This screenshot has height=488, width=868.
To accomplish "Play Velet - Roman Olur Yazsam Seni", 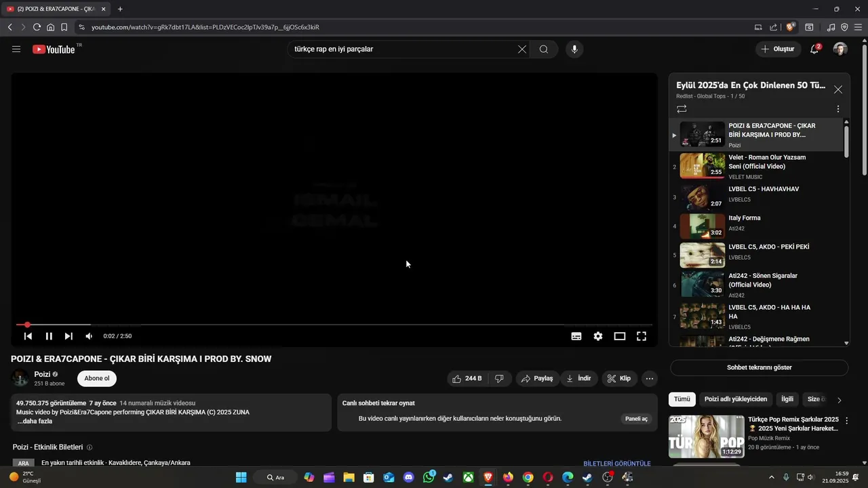I will (x=757, y=166).
